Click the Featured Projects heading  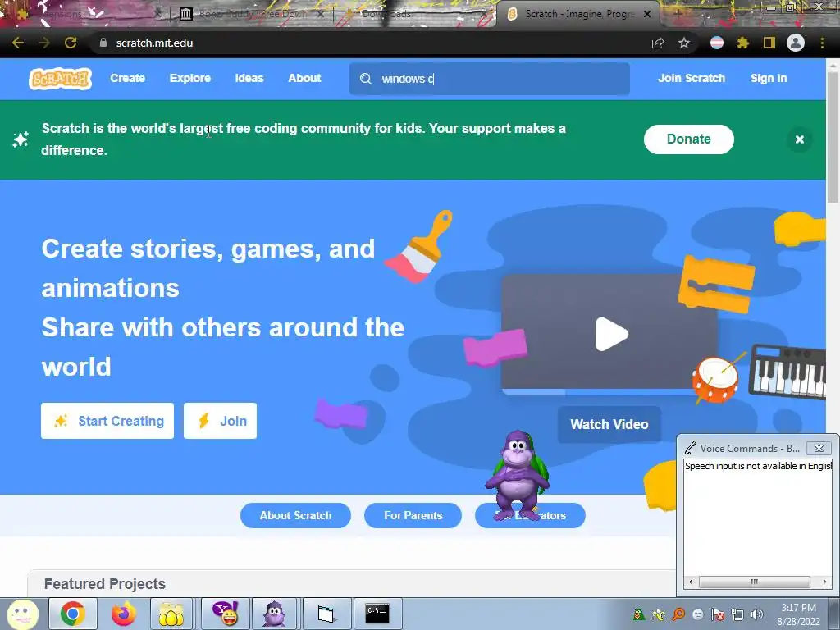[105, 584]
